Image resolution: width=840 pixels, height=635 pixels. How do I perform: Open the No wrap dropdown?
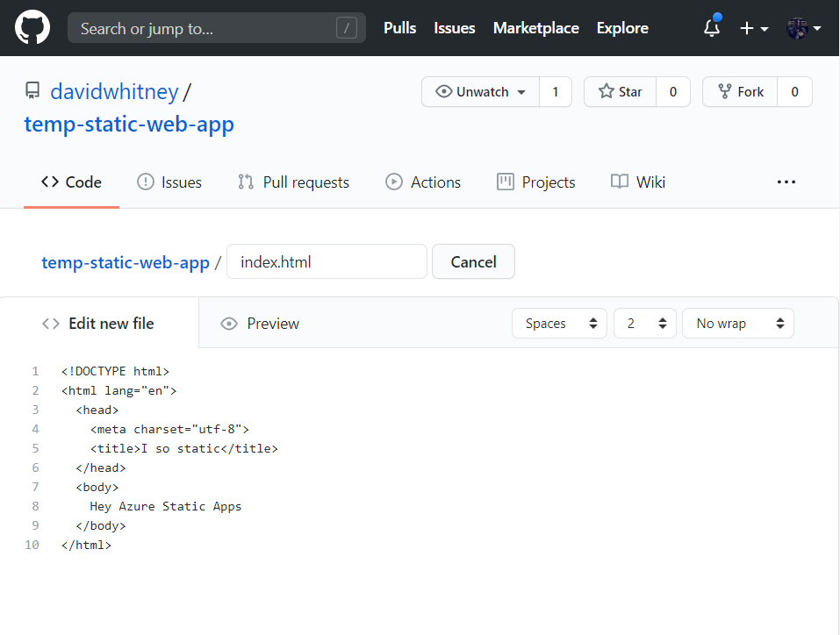(737, 324)
